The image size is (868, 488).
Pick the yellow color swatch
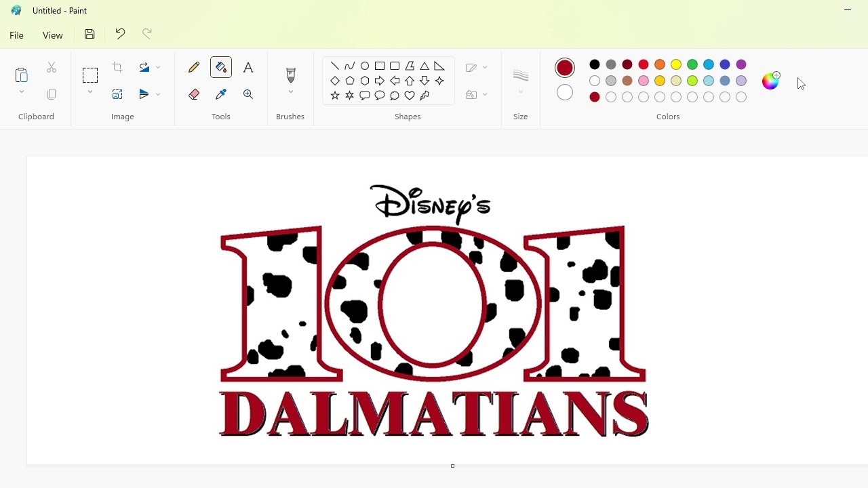coord(676,64)
